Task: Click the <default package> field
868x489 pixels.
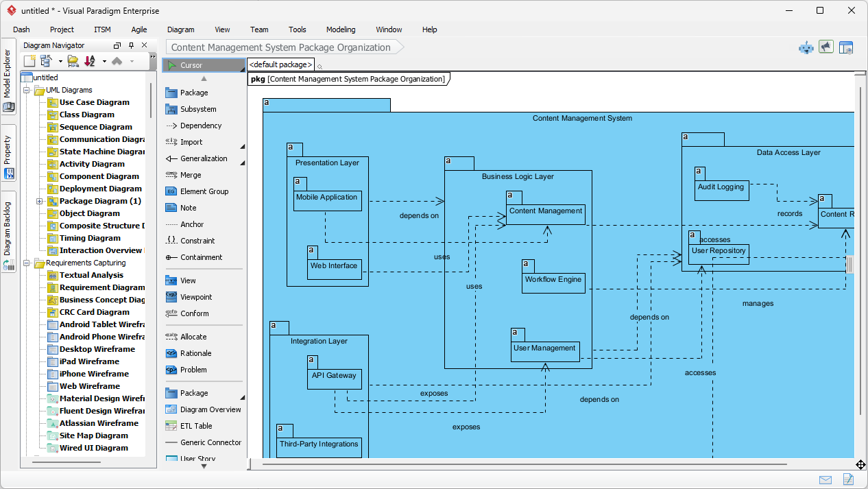Action: tap(280, 64)
